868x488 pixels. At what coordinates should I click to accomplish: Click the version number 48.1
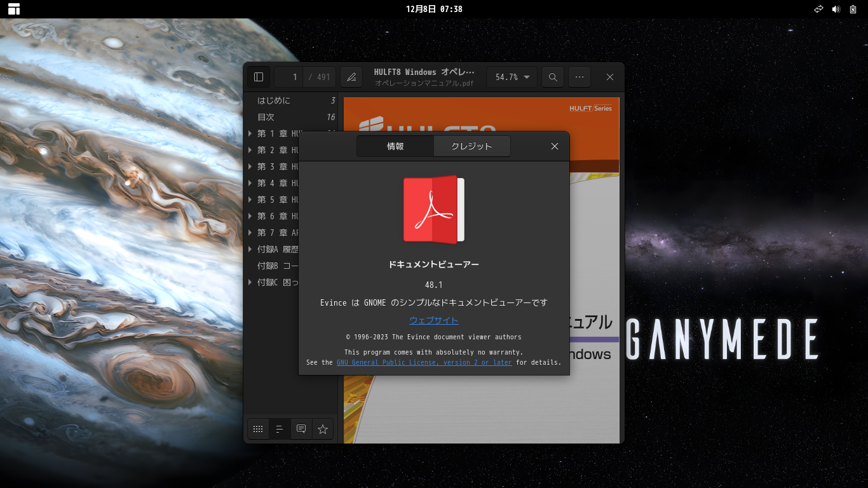[x=434, y=285]
